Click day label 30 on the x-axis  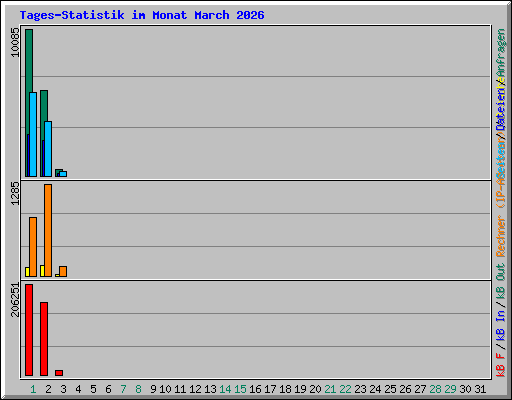click(x=465, y=389)
